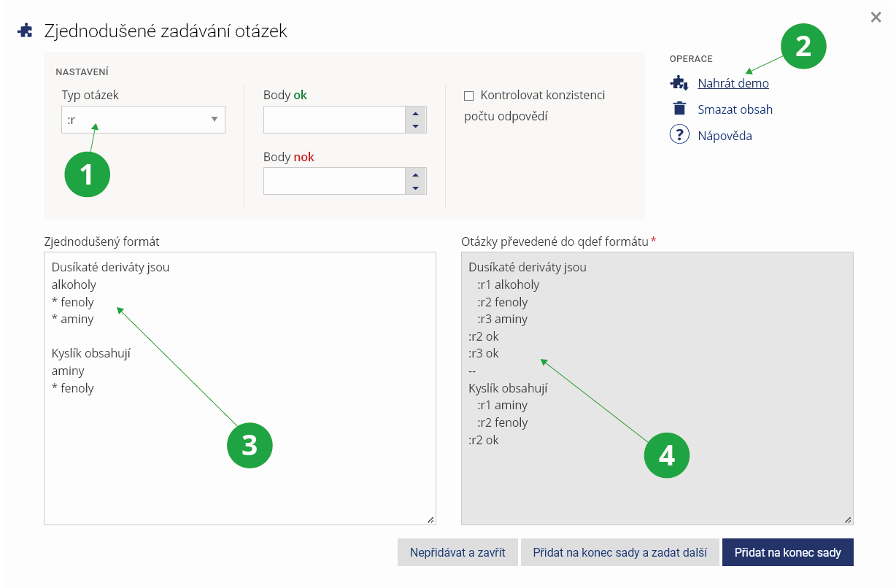Open the Nápověda help link
Image resolution: width=896 pixels, height=588 pixels.
coord(725,136)
